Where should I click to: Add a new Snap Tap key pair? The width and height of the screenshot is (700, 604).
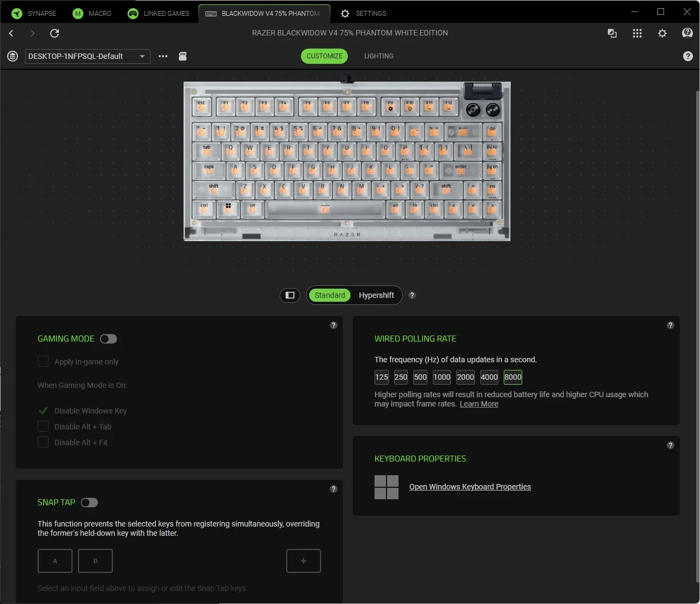pos(303,561)
